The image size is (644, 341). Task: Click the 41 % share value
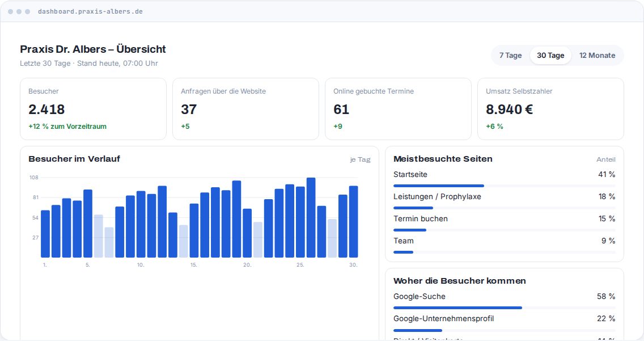[x=607, y=174]
